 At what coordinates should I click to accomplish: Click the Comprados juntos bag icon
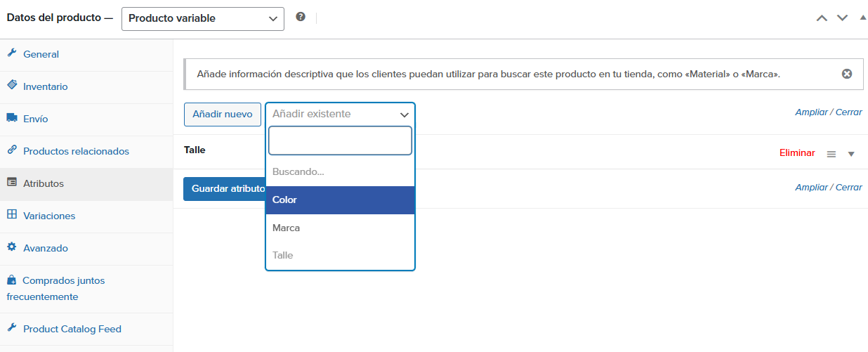pos(11,280)
